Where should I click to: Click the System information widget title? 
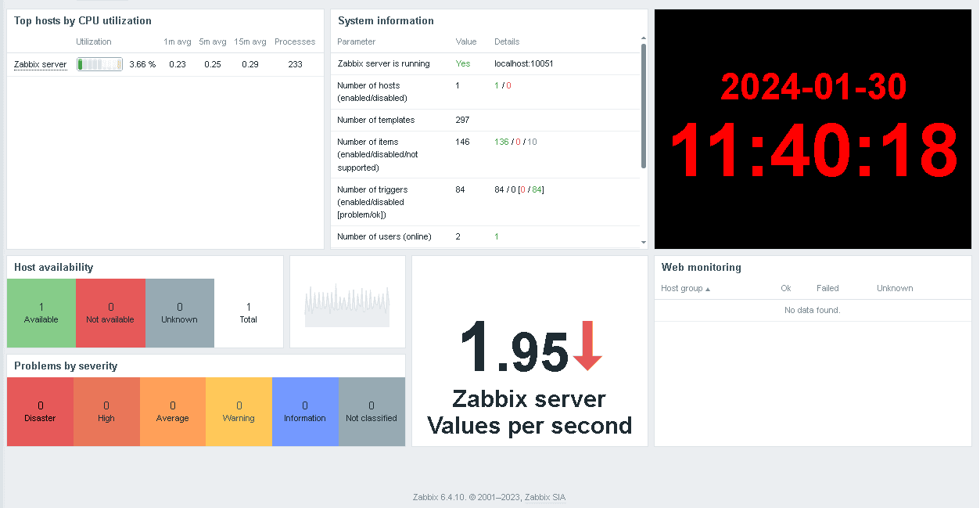[386, 20]
